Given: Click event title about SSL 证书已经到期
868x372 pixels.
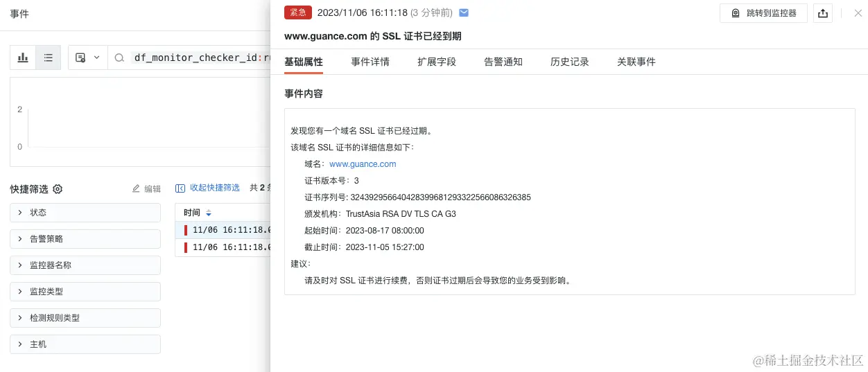Looking at the screenshot, I should pyautogui.click(x=373, y=36).
